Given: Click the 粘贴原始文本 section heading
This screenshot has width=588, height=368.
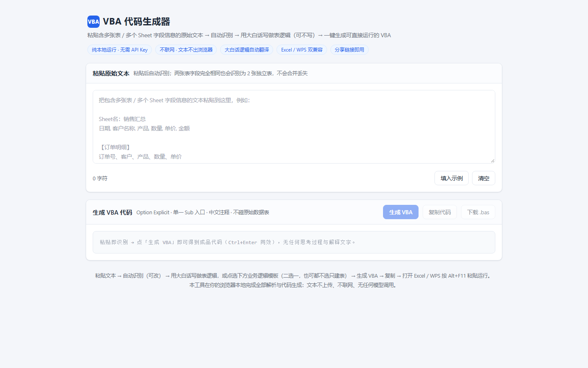Looking at the screenshot, I should [111, 74].
